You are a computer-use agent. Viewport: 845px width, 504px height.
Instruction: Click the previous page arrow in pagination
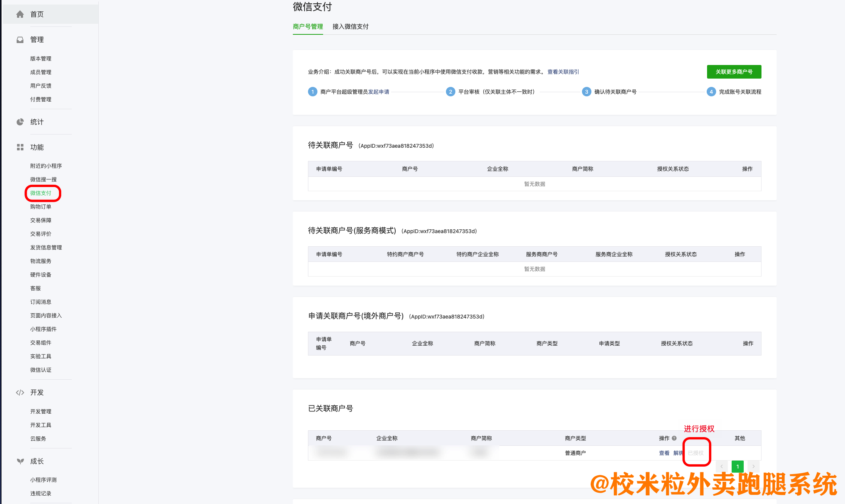click(x=722, y=466)
